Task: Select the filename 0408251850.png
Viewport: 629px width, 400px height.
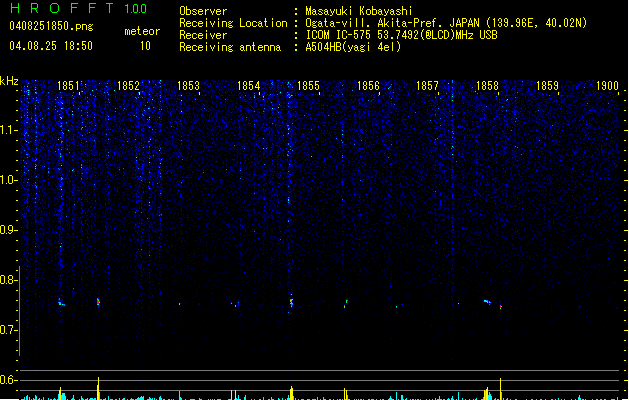Action: tap(51, 26)
